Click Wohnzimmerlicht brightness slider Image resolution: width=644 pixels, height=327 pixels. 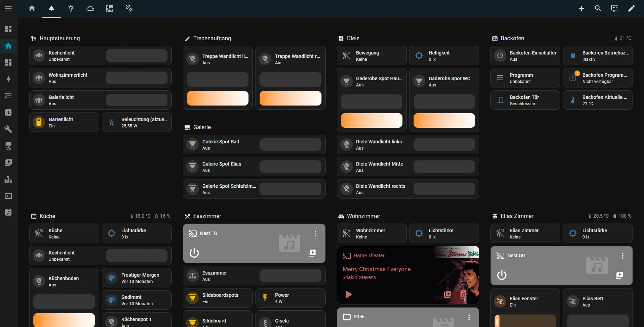pos(137,78)
